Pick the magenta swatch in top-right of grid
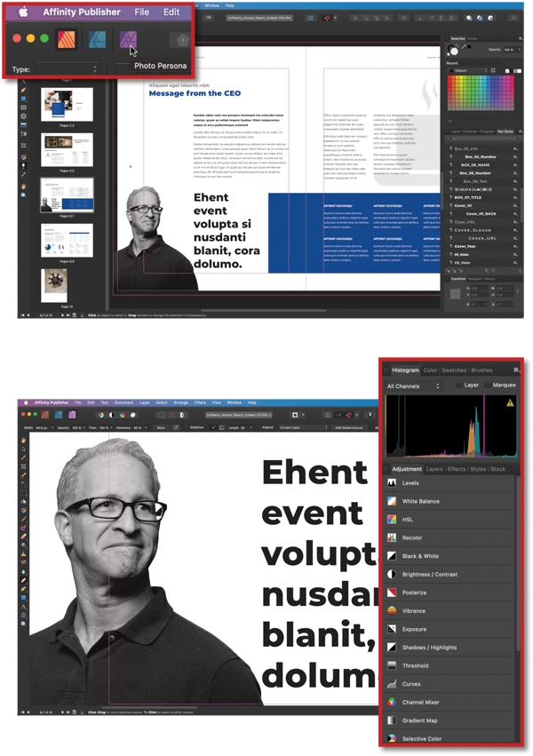The image size is (533, 756). (512, 78)
